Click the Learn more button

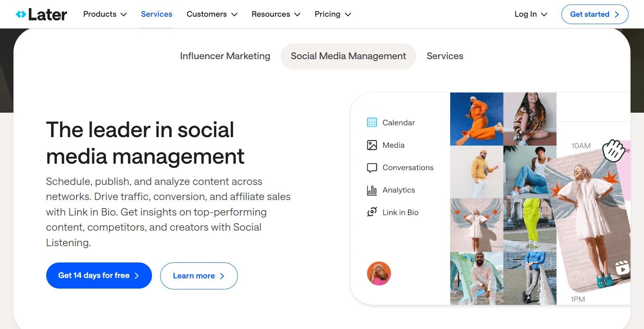pos(199,276)
